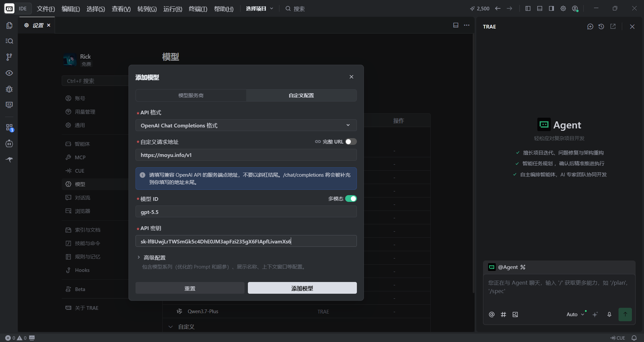This screenshot has width=644, height=342.
Task: Click the API 密钥 input field
Action: (x=246, y=241)
